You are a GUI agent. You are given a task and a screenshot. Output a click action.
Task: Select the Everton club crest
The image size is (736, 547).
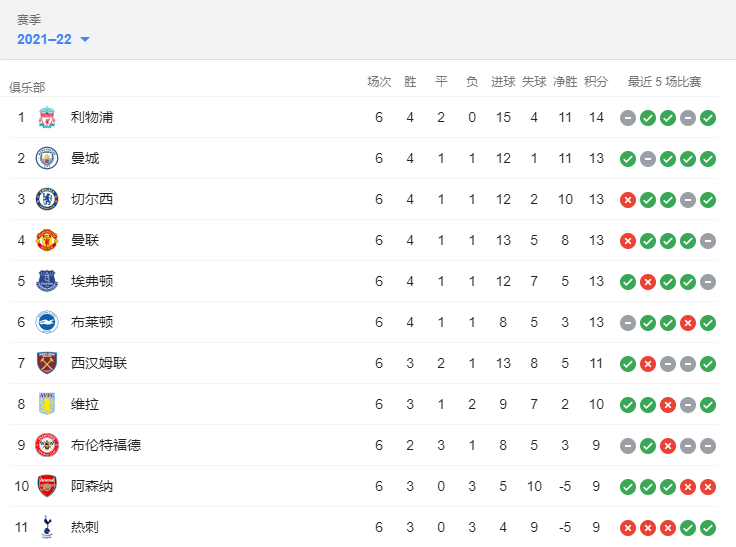47,281
